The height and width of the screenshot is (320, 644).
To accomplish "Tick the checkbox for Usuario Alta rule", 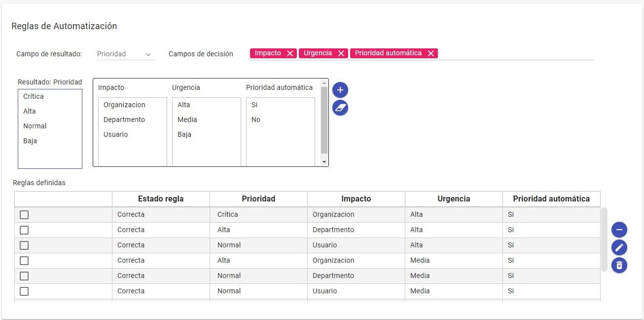I will [24, 245].
